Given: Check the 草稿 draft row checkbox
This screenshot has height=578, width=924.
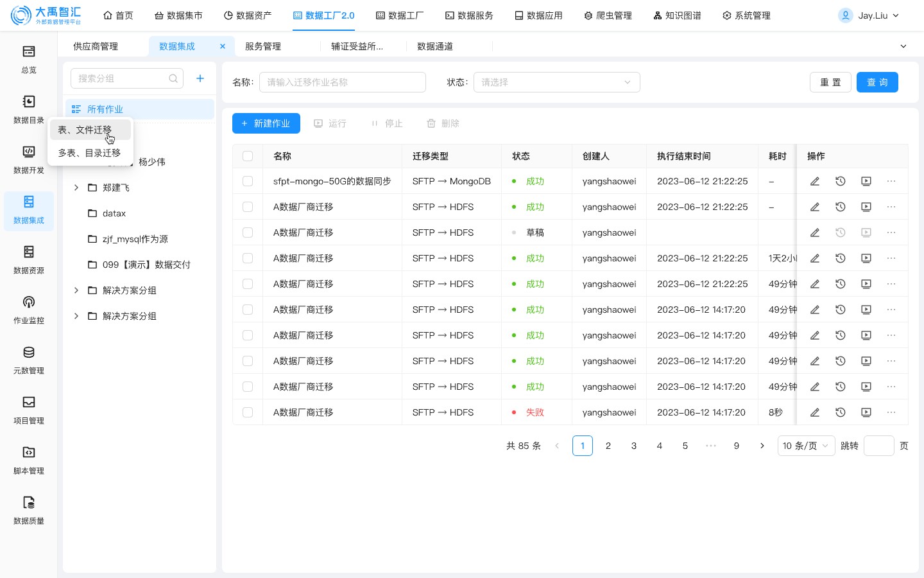Looking at the screenshot, I should (248, 232).
